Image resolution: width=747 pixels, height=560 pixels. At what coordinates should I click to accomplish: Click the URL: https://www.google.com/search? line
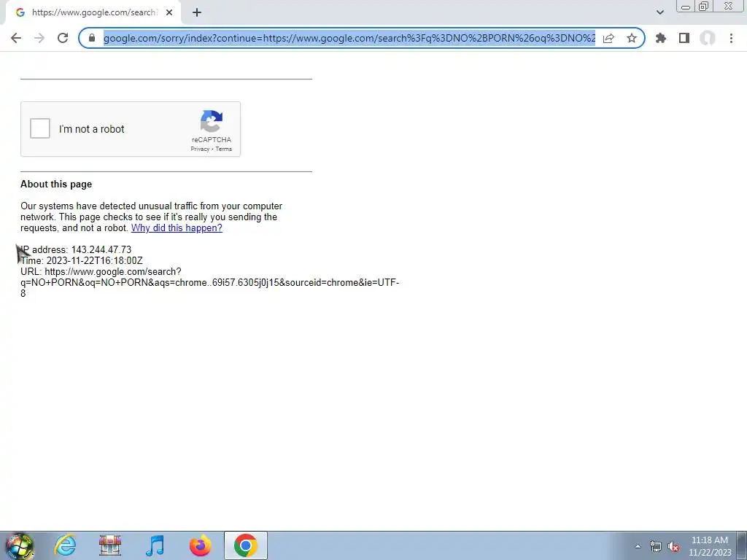click(x=101, y=271)
